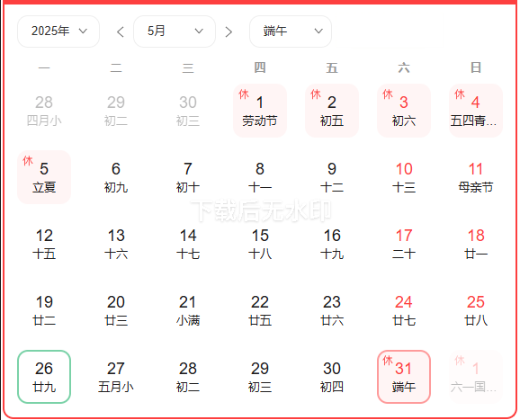Viewport: 520px width, 420px height.
Task: Pick May 5 立夏 rest day
Action: 44,177
